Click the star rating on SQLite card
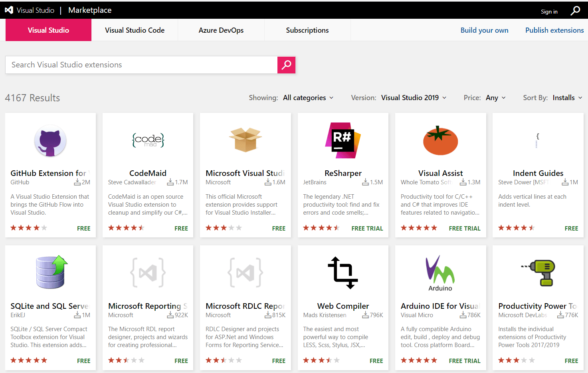 pos(29,360)
